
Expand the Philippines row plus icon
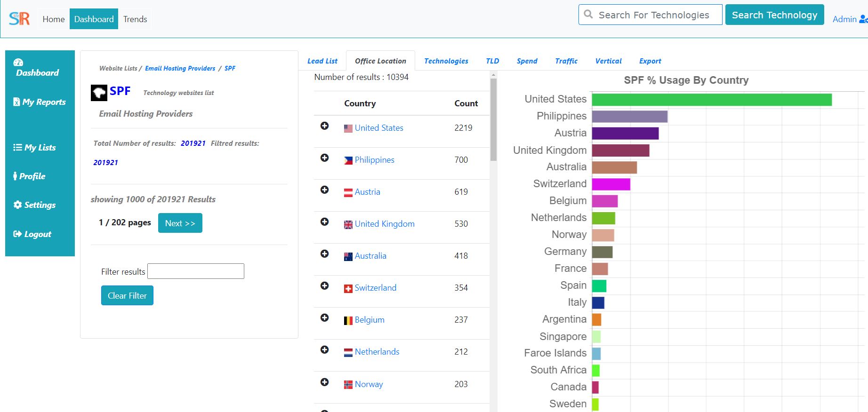click(x=324, y=158)
